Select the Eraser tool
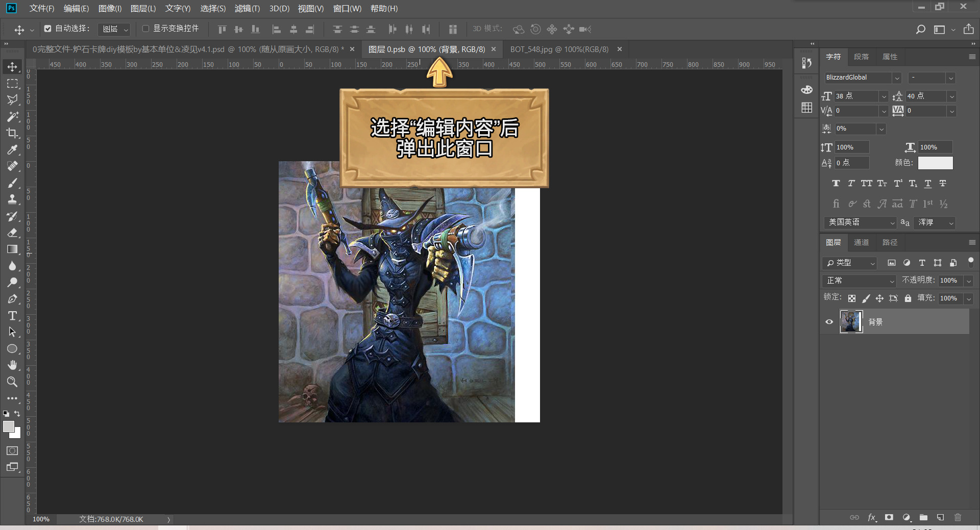Image resolution: width=980 pixels, height=530 pixels. (x=12, y=233)
